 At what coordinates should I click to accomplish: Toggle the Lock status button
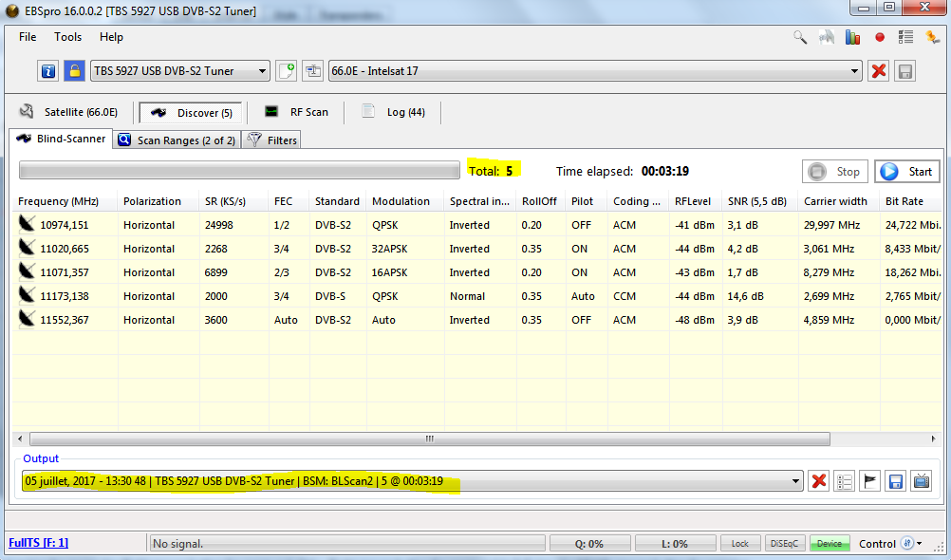(739, 544)
